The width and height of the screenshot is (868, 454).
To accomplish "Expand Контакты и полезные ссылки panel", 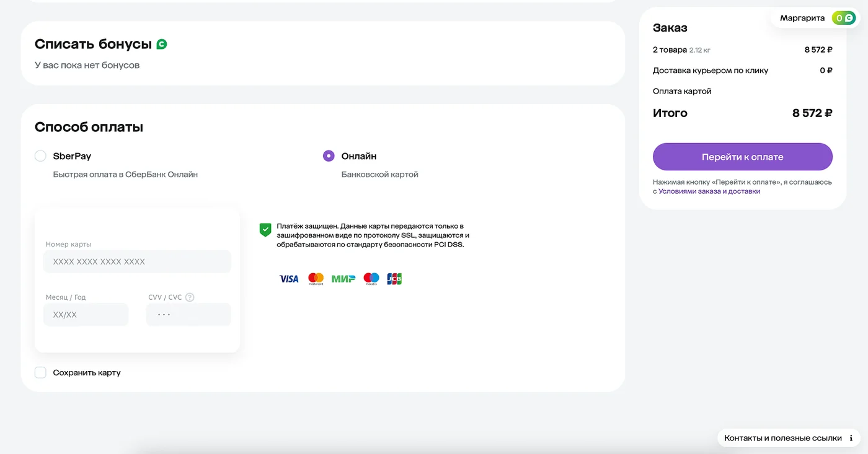I will 789,438.
